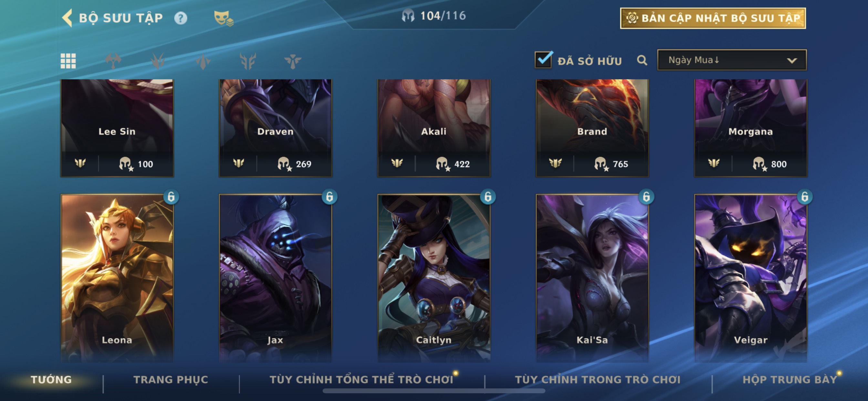Click Bản Cập Nhật Bộ Sưu Tập button

tap(713, 18)
